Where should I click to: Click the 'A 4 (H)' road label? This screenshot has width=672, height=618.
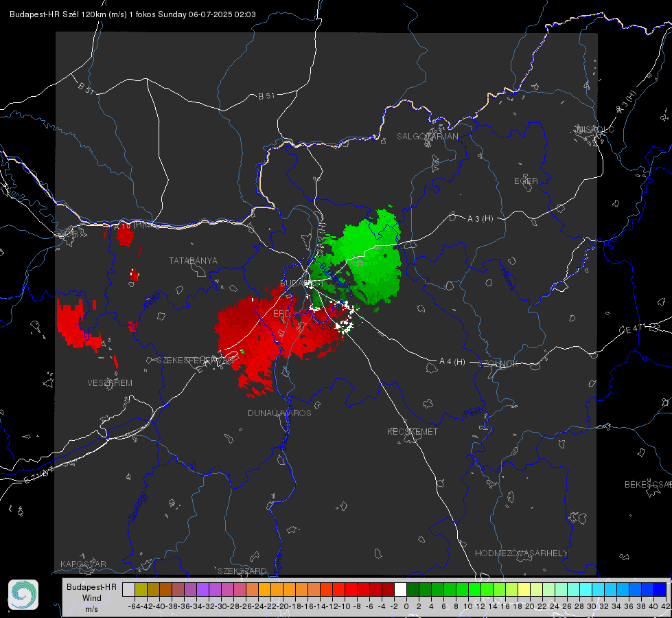click(452, 362)
